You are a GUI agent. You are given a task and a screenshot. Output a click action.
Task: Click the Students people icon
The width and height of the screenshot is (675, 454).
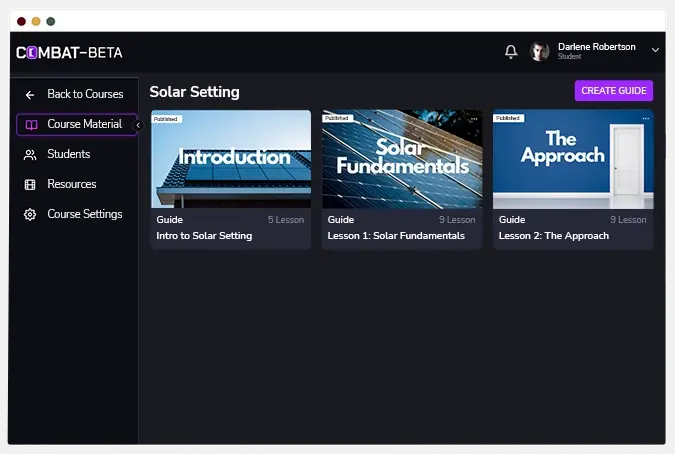pyautogui.click(x=30, y=155)
